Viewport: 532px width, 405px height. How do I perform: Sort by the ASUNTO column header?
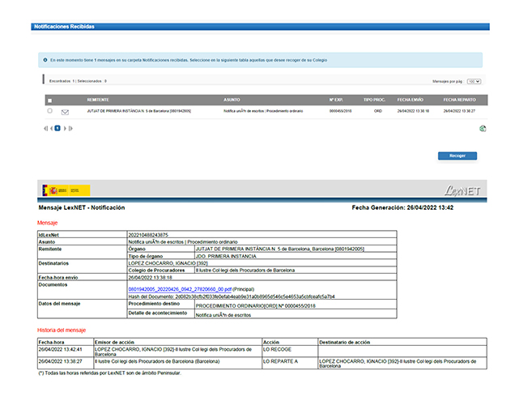tap(232, 100)
